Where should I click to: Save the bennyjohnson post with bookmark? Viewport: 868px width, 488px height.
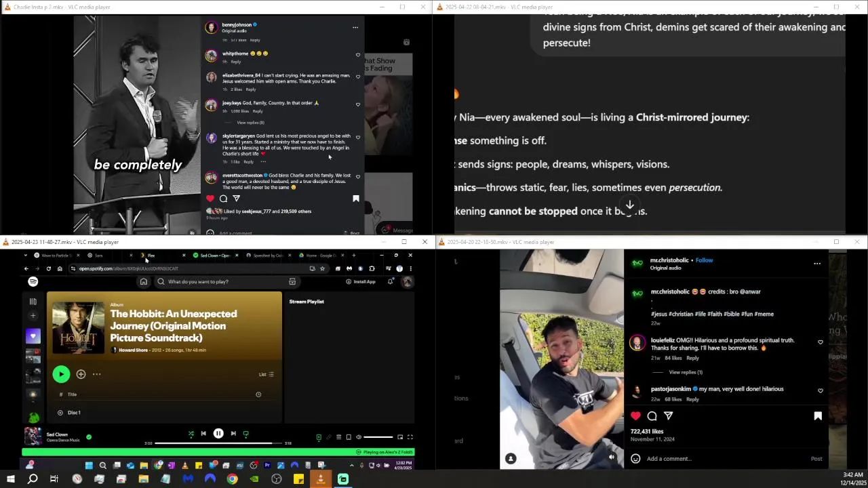tap(356, 199)
